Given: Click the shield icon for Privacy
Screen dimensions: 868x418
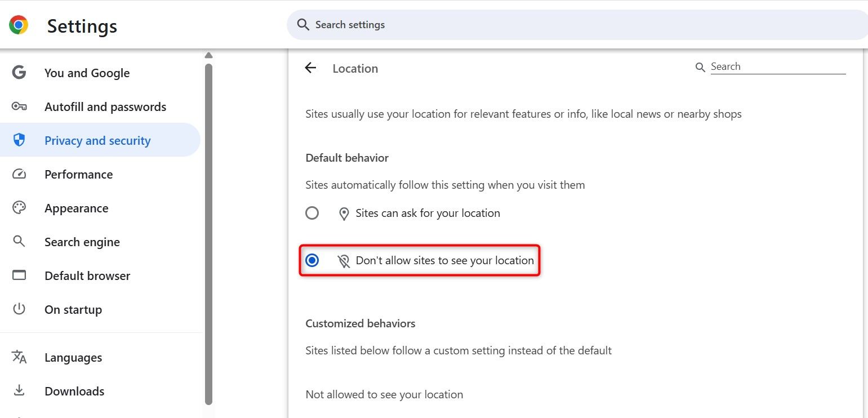Looking at the screenshot, I should 19,140.
